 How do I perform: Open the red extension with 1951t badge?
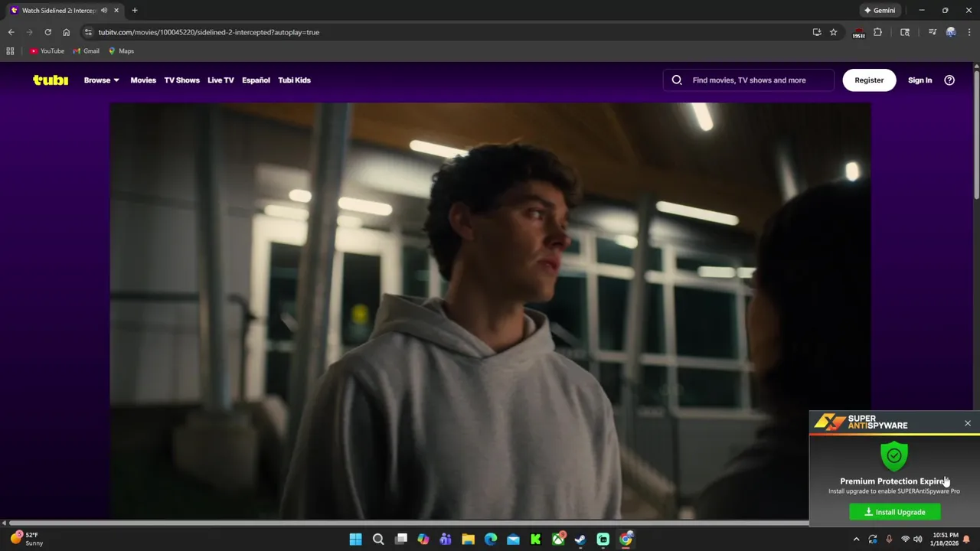(x=858, y=33)
